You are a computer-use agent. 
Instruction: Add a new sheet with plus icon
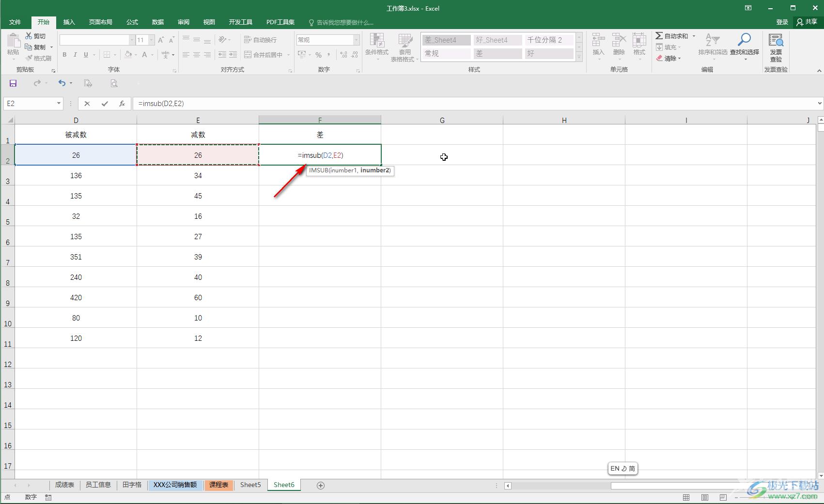tap(320, 485)
